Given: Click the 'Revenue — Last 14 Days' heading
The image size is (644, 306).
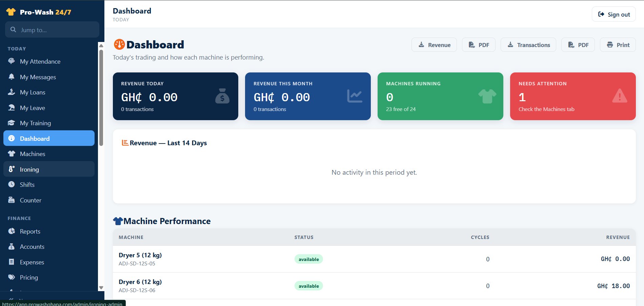Looking at the screenshot, I should (168, 143).
